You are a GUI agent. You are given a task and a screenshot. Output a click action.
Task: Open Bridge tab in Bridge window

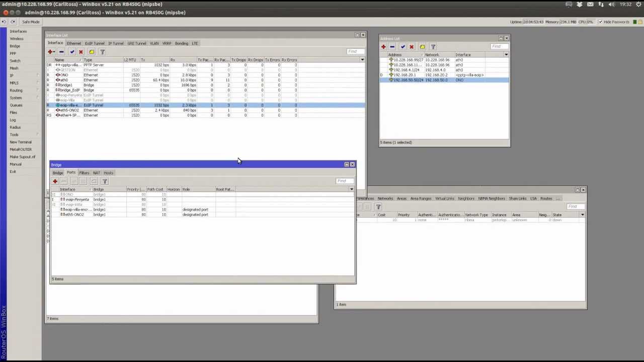click(58, 173)
